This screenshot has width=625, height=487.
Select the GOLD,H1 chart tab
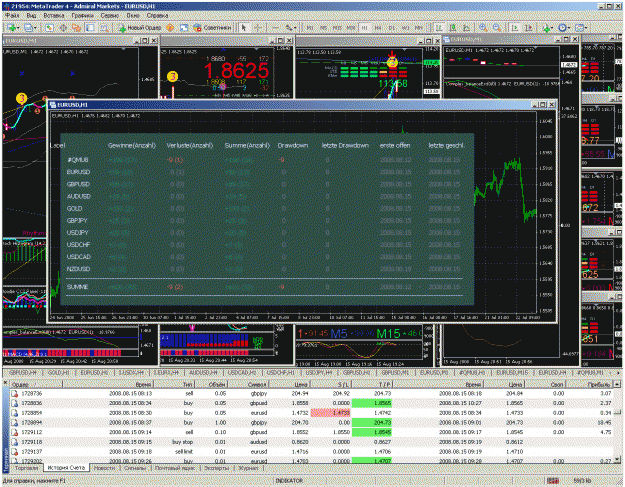58,373
